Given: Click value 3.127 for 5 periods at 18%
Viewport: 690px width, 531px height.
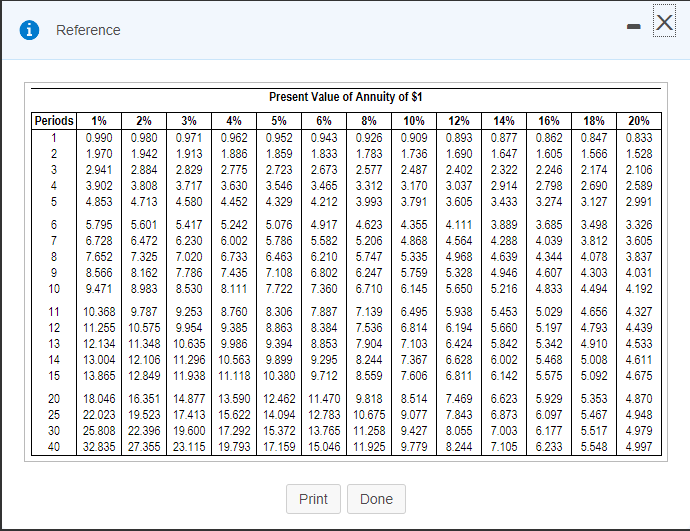Looking at the screenshot, I should [594, 201].
